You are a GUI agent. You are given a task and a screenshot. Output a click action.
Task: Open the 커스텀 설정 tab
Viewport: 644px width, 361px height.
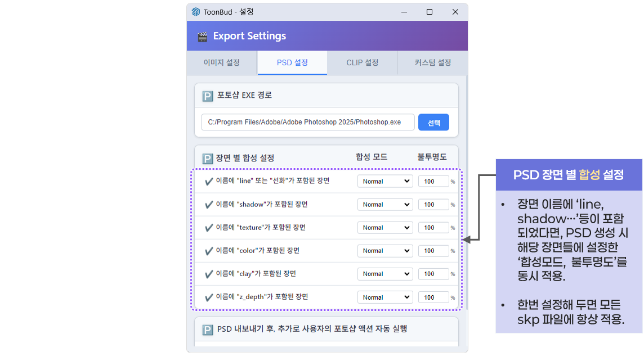[x=432, y=62]
